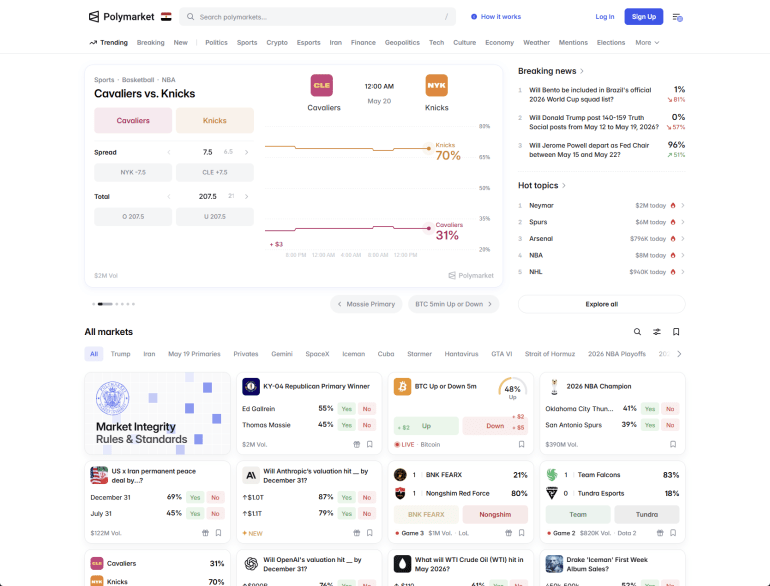Focus the Search polymarkets field
Viewport: 770px width, 586px height.
point(317,17)
